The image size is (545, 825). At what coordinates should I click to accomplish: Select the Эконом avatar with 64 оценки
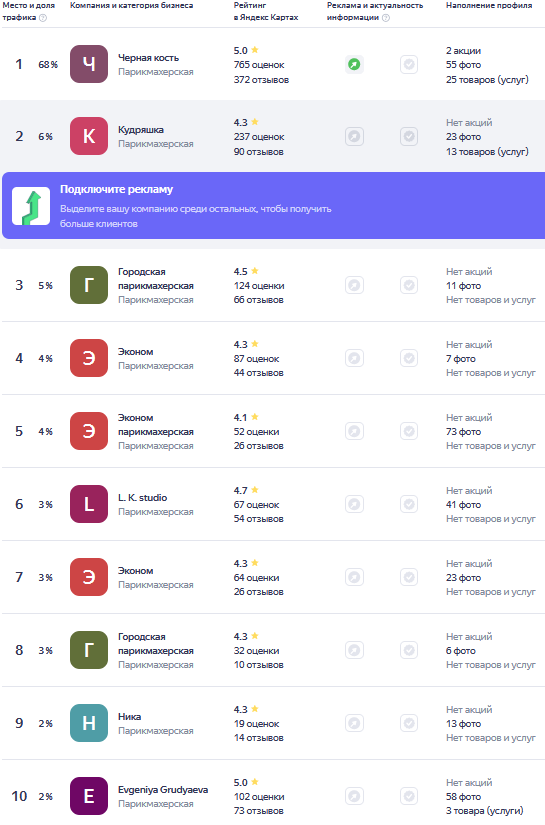tap(89, 577)
